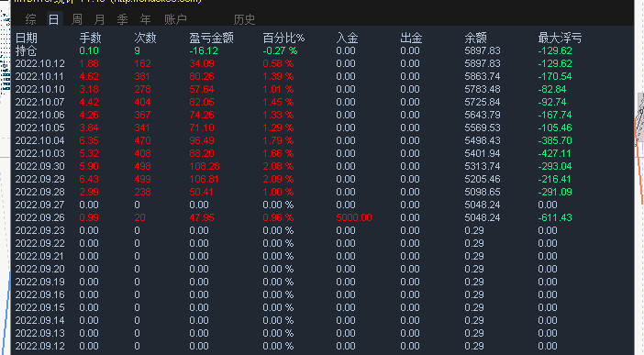Click the 最大浮亏 column header
The image size is (644, 355).
coord(560,39)
